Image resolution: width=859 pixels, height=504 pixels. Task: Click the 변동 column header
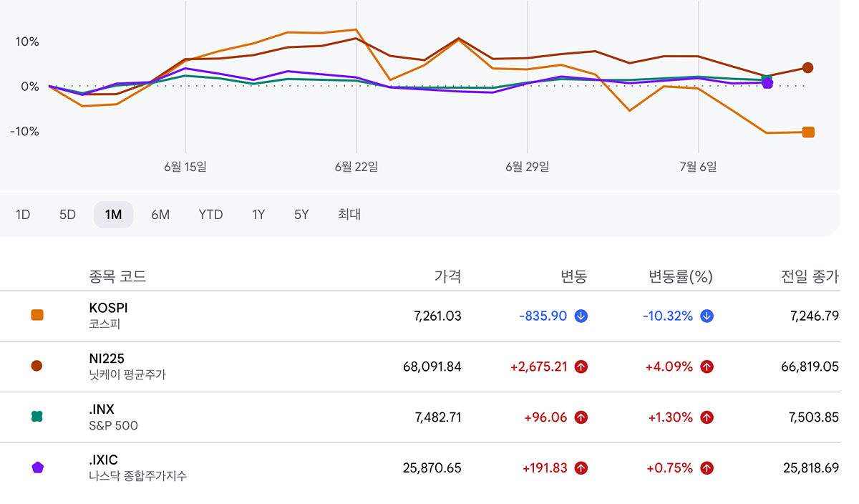tap(573, 276)
